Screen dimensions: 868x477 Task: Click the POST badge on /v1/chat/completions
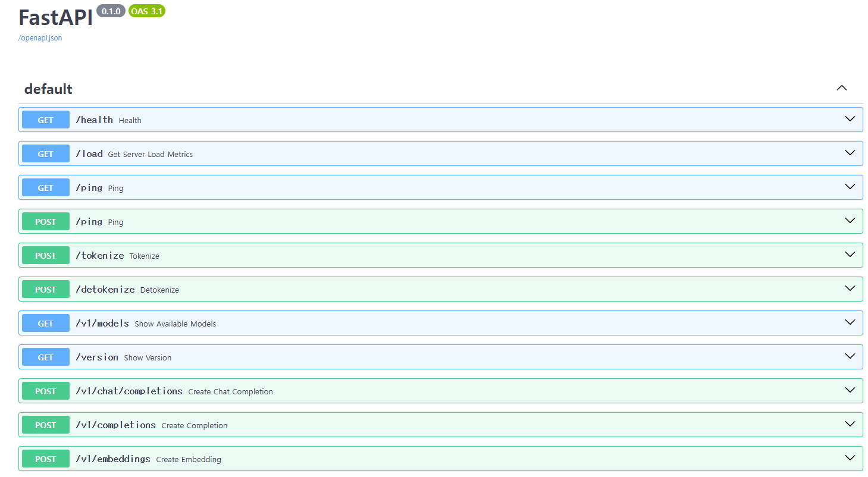(x=46, y=391)
